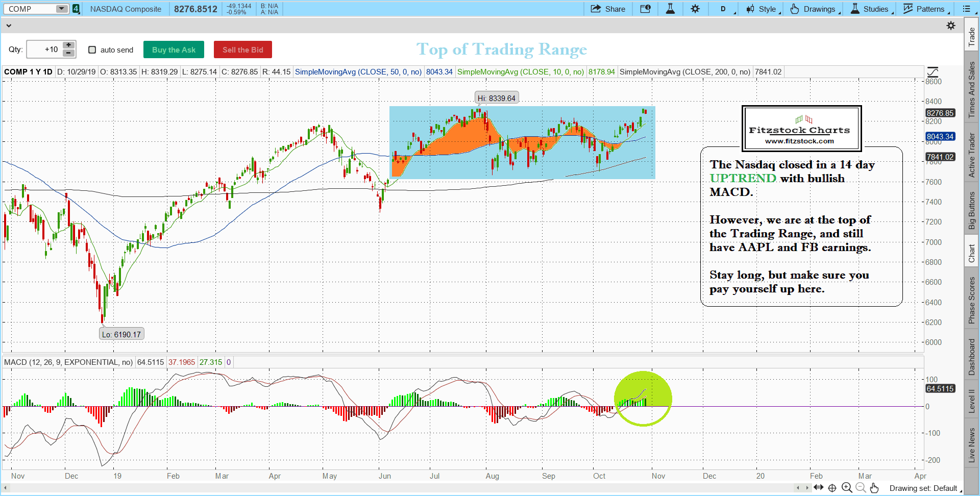The height and width of the screenshot is (496, 980).
Task: Click the Share chart button
Action: click(608, 9)
